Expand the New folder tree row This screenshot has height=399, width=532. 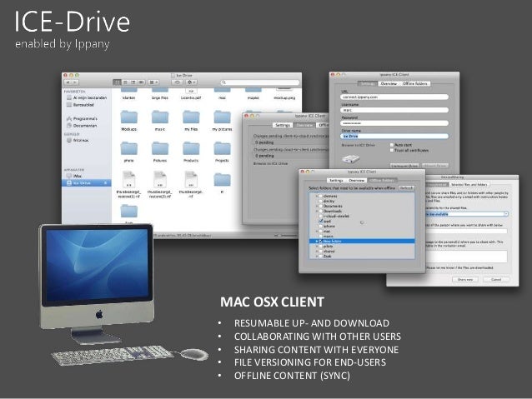tap(317, 242)
